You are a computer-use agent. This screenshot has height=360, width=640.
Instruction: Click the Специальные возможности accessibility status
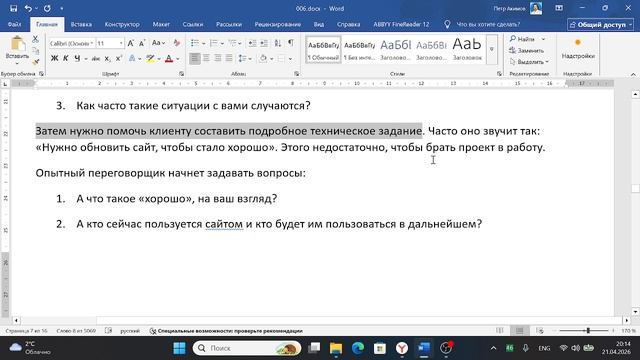226,331
